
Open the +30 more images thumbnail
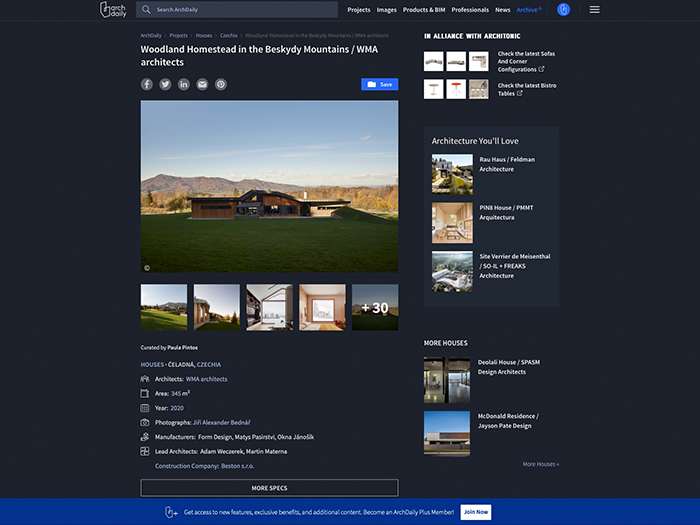pos(375,307)
